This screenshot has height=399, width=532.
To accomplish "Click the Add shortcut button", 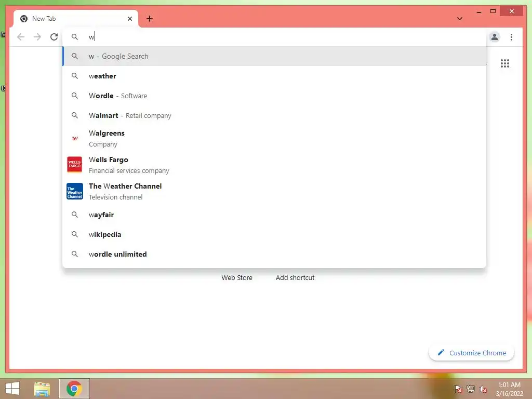I will 295,277.
